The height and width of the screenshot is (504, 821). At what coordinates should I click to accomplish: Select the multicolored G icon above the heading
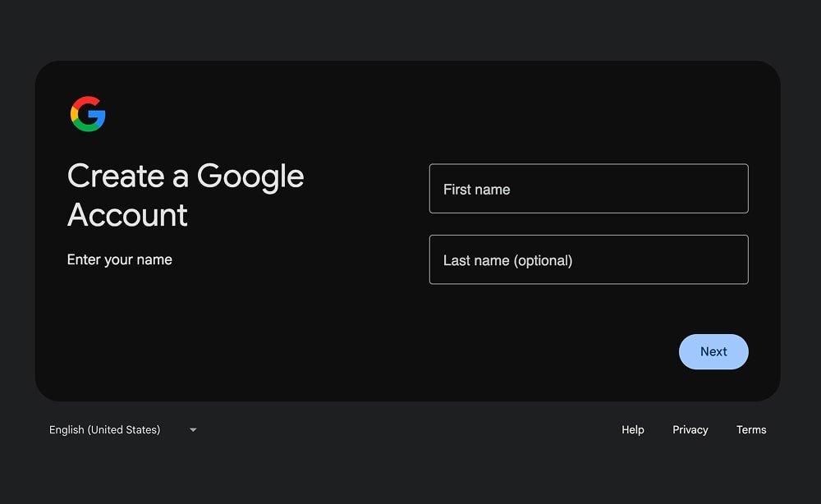[x=88, y=113]
